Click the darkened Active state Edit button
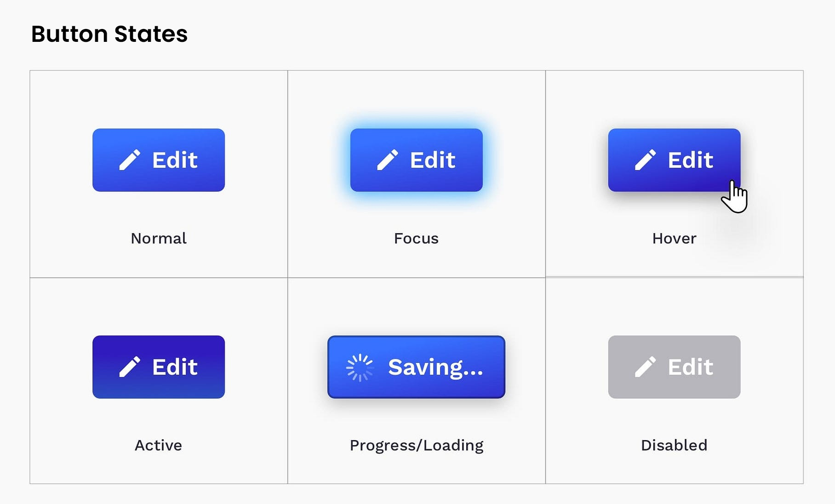 pos(158,367)
